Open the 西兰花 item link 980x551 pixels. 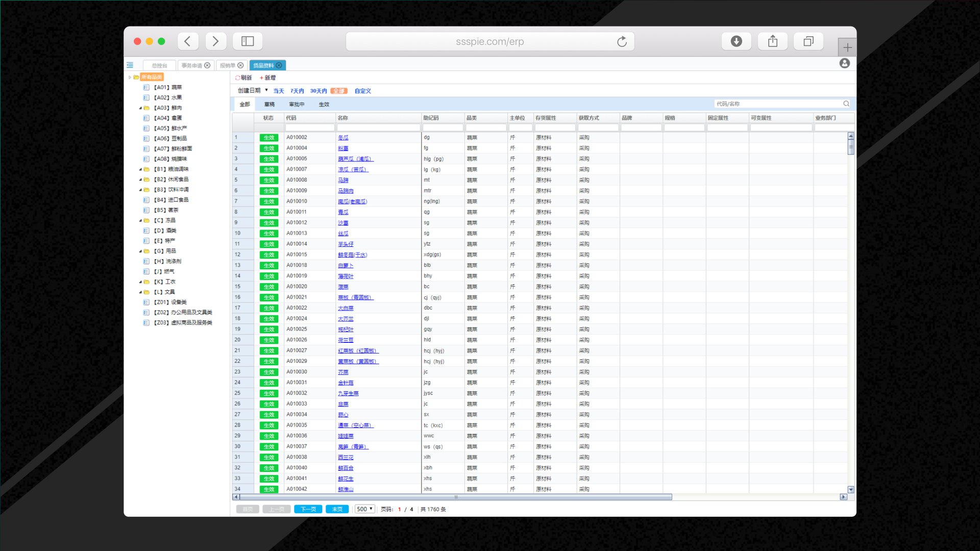346,457
